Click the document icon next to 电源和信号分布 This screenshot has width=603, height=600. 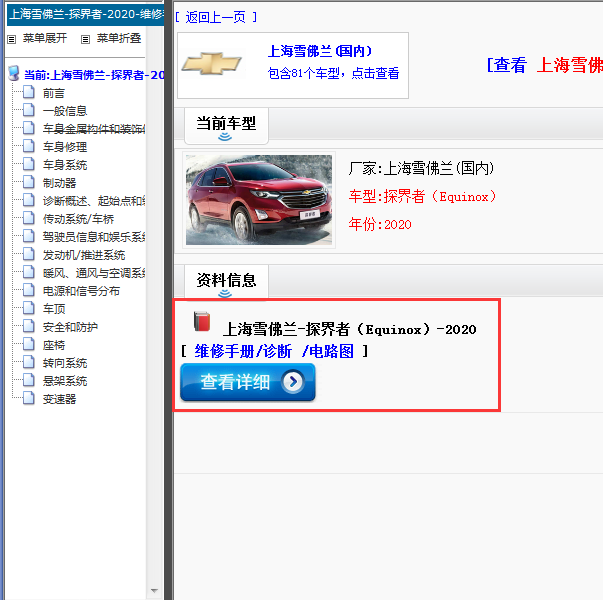point(29,290)
